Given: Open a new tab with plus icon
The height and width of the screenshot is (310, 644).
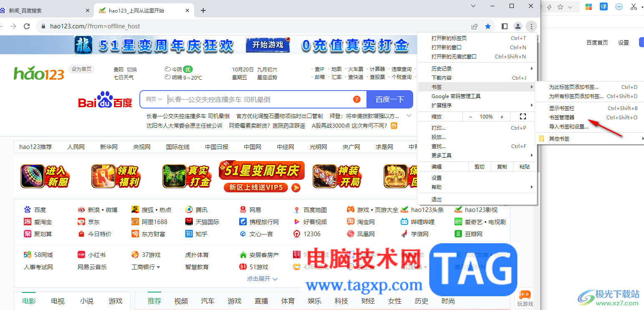Looking at the screenshot, I should pos(203,10).
